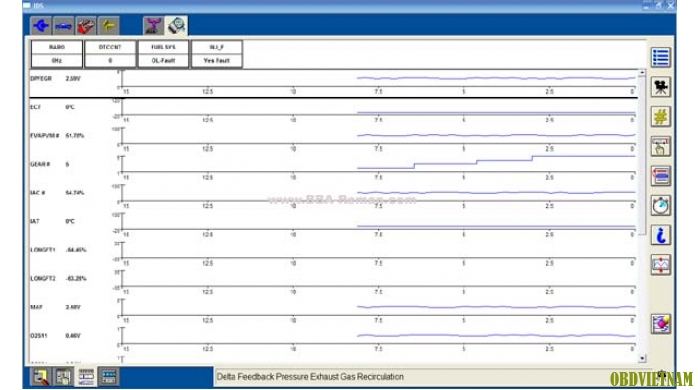The width and height of the screenshot is (700, 390).
Task: Click the scroll up arrow of graph list
Action: [x=642, y=72]
